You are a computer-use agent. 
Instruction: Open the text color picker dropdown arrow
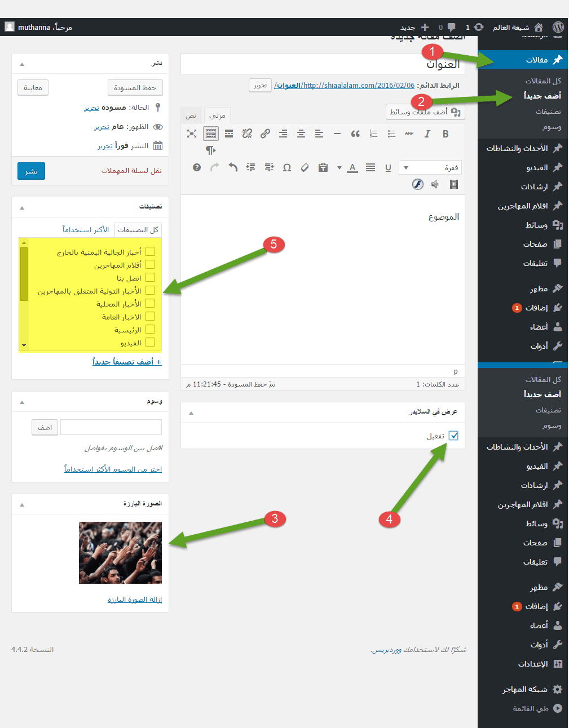(339, 167)
